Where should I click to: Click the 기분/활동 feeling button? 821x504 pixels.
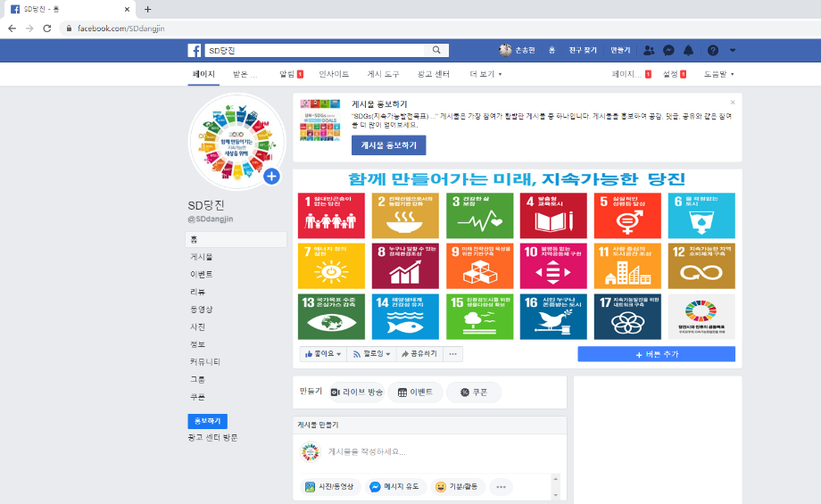(458, 487)
